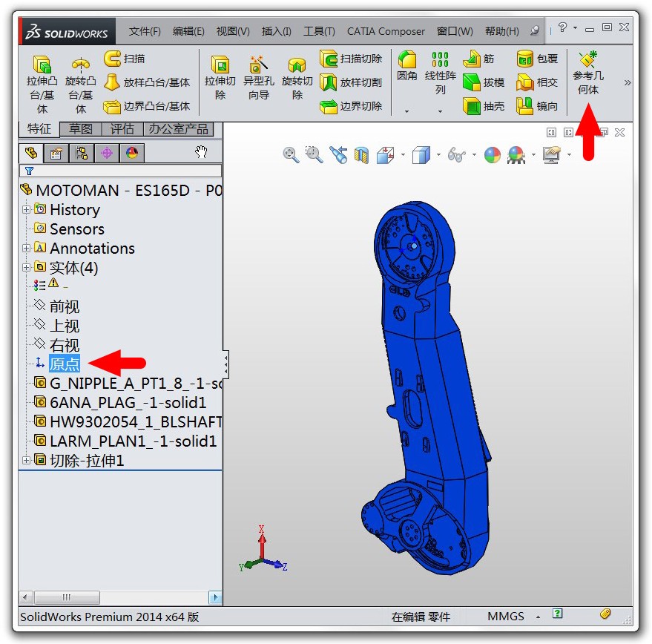
Task: Open dropdown arrow next to Apply Scene
Action: click(x=533, y=155)
